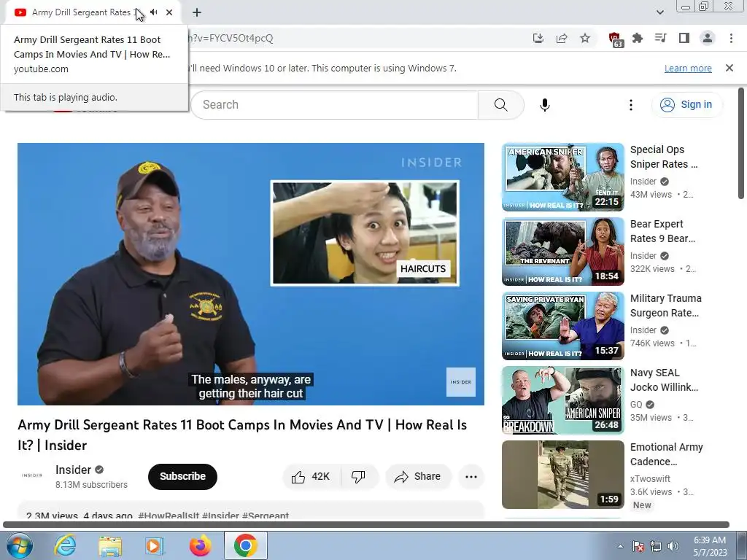Open the Action Center flag icon
Screen dimensions: 747x560
[638, 546]
